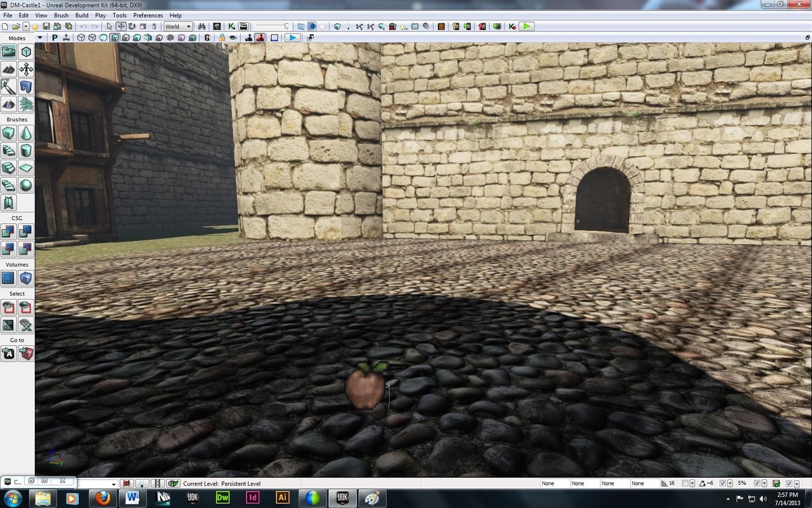Open the Preferences menu

coord(148,16)
